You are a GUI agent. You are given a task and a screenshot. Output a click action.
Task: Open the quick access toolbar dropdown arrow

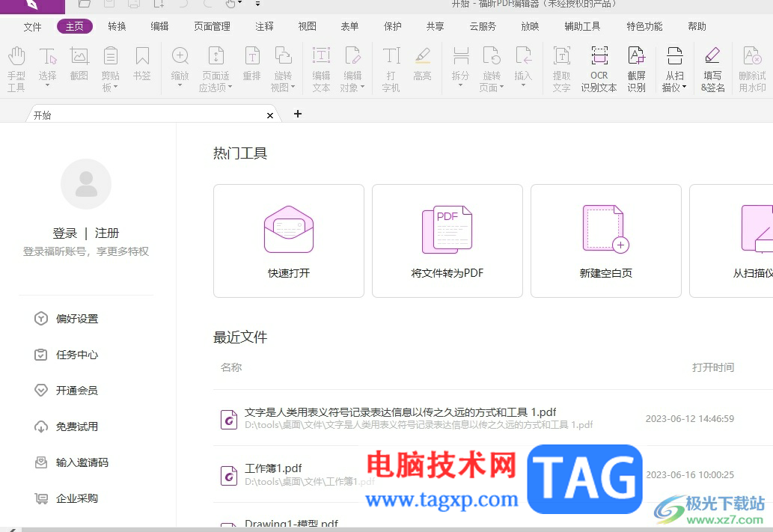click(x=258, y=4)
